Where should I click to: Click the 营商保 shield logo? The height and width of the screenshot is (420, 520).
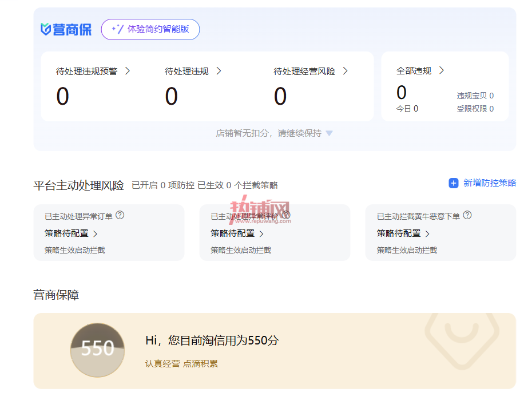46,29
